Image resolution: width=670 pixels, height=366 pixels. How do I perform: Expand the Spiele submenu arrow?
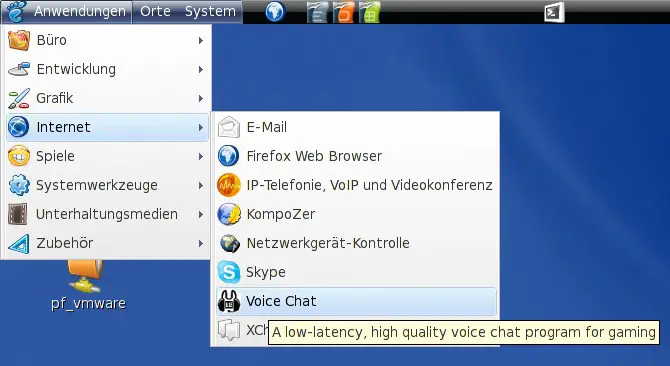tap(201, 156)
